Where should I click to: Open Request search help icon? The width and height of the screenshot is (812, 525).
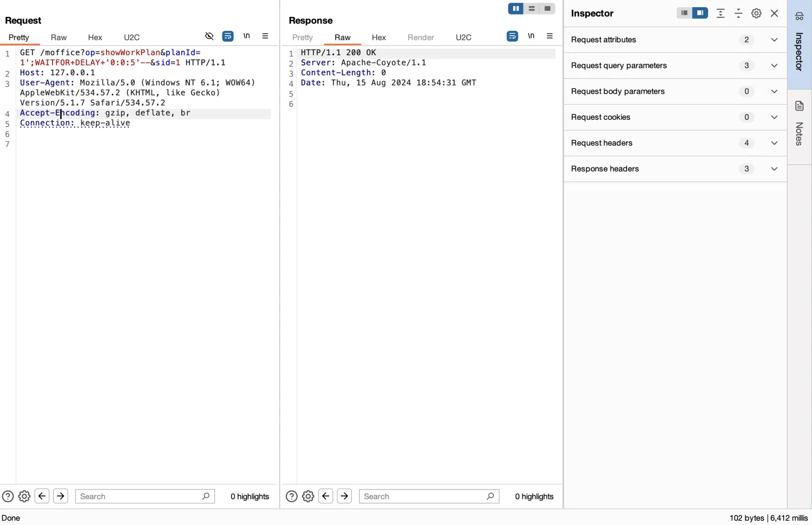pyautogui.click(x=8, y=496)
